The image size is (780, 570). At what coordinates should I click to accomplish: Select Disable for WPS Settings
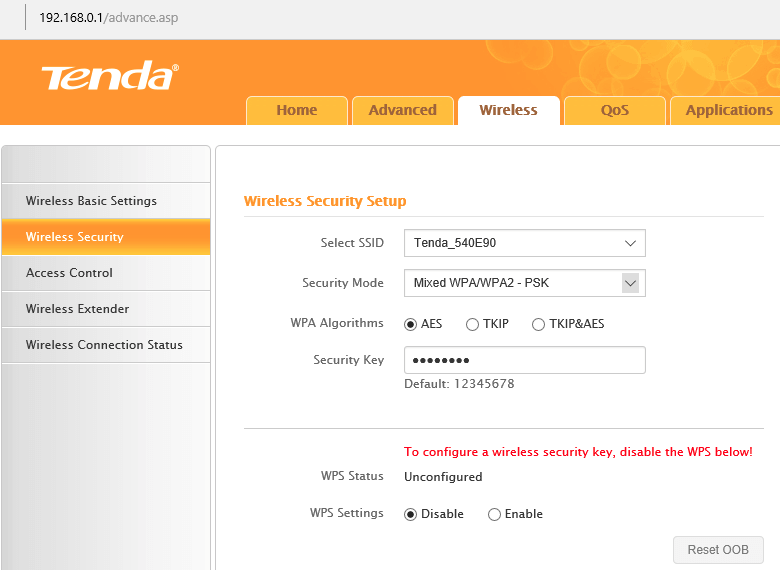[410, 514]
